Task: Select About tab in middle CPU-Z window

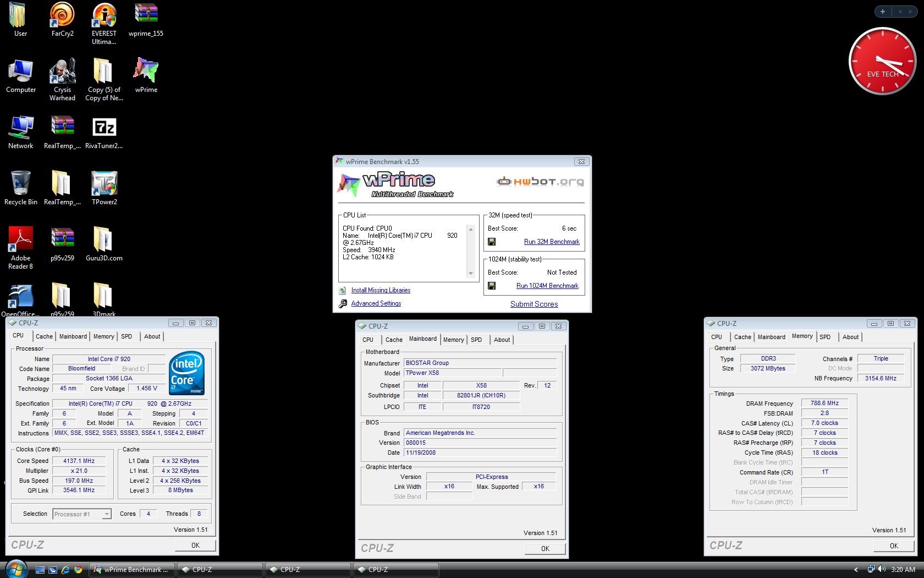Action: (x=502, y=340)
